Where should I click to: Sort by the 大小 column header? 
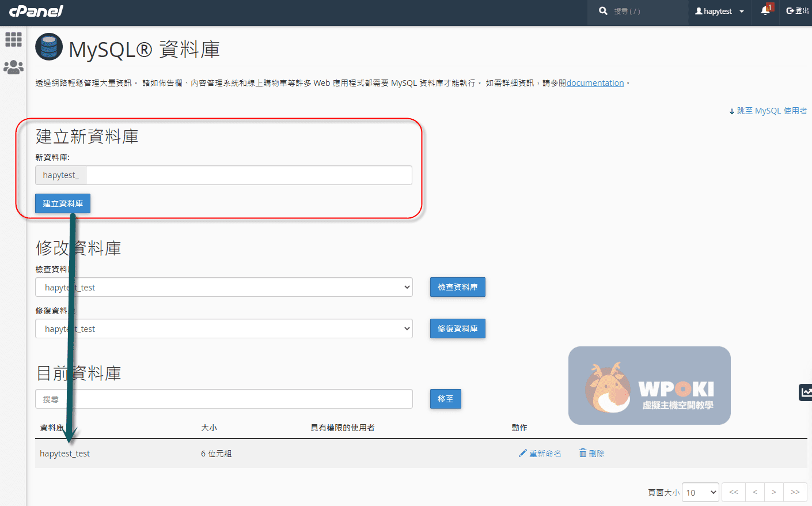(x=209, y=428)
